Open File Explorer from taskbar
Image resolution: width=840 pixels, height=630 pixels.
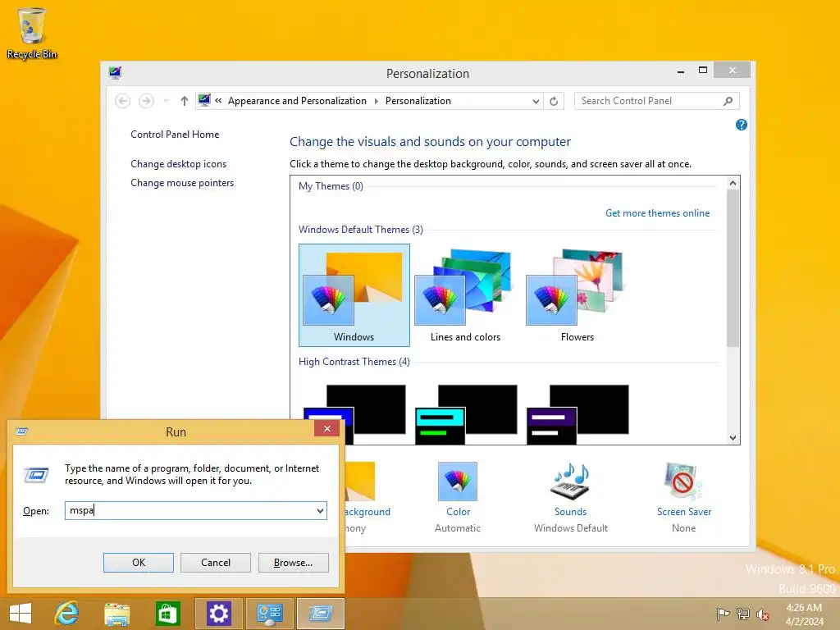[116, 614]
